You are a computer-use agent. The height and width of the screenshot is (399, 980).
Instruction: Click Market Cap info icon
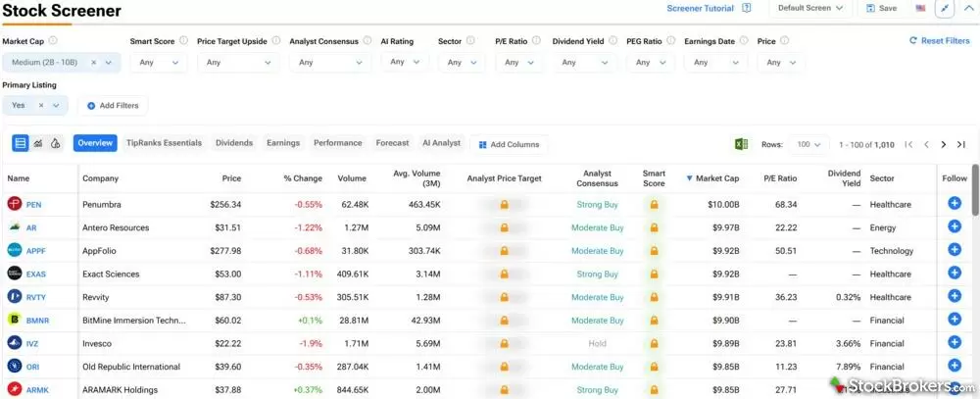point(53,40)
